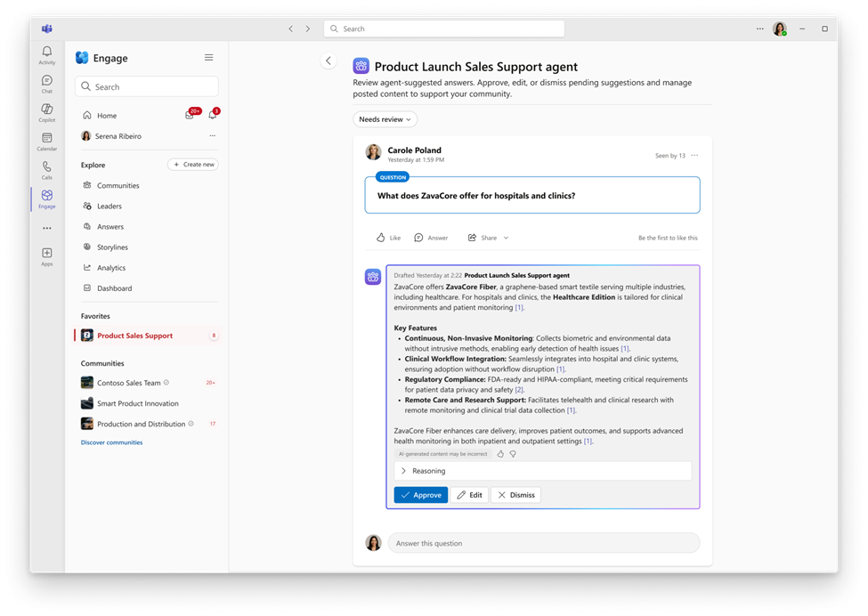Edit the agent-suggested answer

tap(469, 495)
